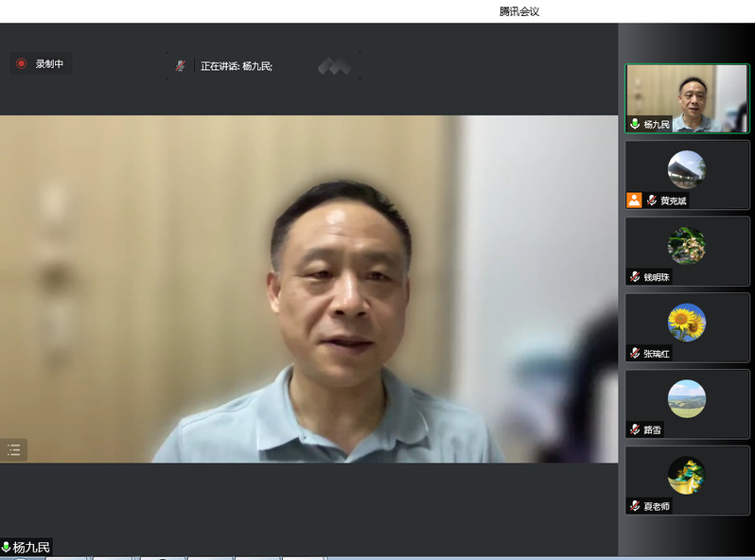Click the orange host icon on 黄克斌 tile
The height and width of the screenshot is (560, 755).
click(x=634, y=201)
